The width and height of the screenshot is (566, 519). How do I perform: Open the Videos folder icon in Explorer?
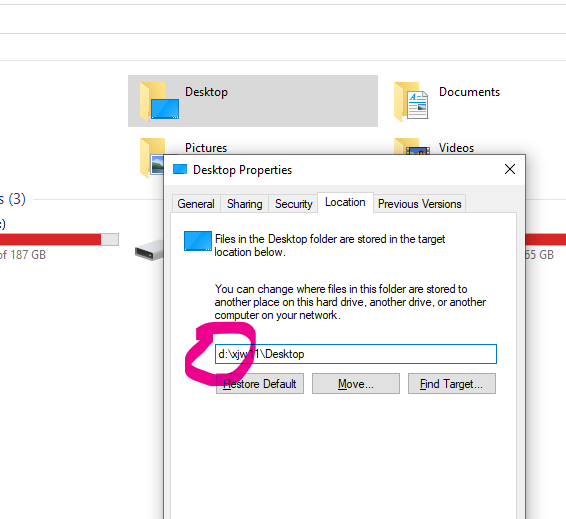412,146
